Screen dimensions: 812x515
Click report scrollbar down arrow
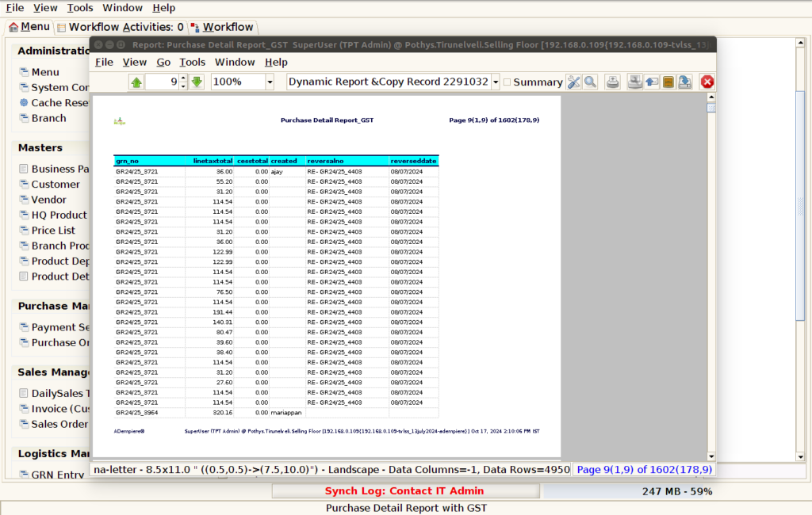[711, 456]
